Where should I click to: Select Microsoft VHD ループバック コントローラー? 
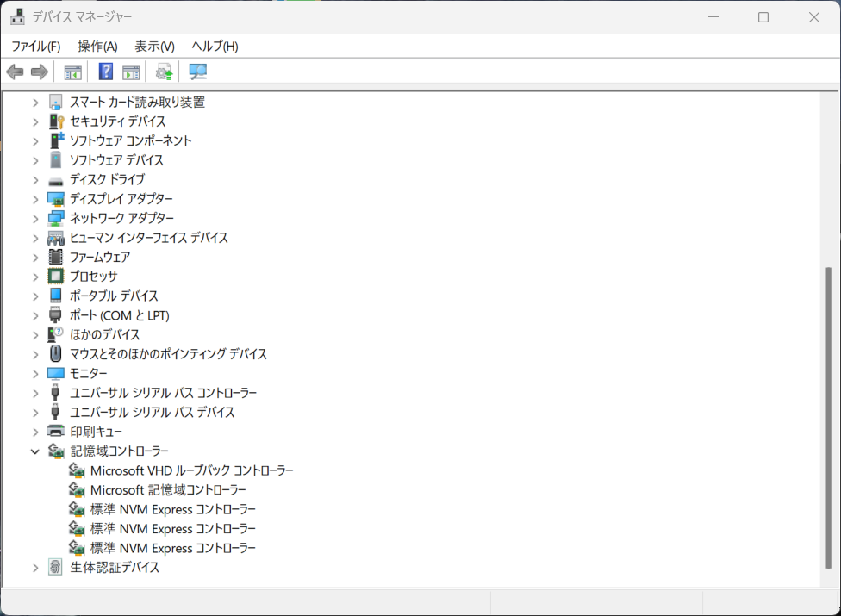pos(191,471)
